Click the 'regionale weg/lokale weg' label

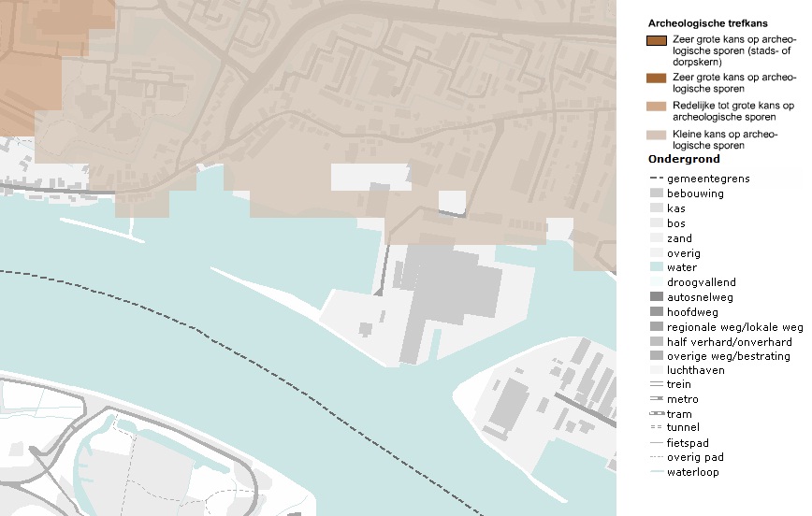(x=735, y=327)
